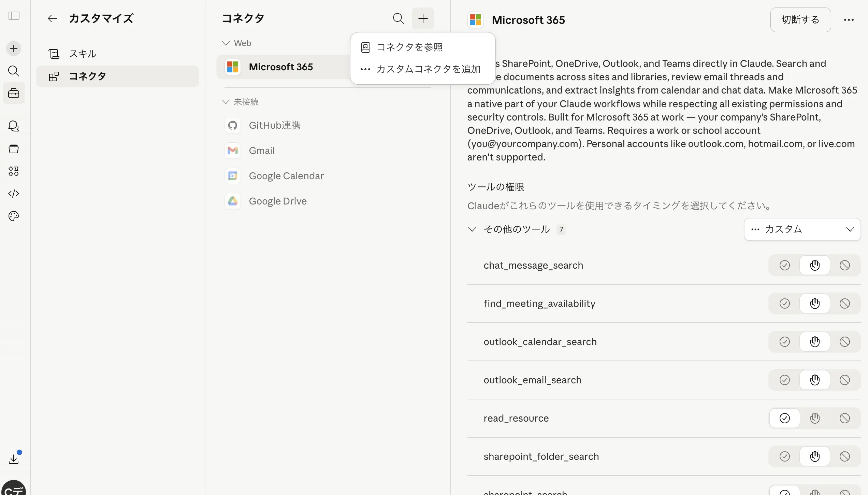Set chat_message_search to always allow

pyautogui.click(x=785, y=265)
